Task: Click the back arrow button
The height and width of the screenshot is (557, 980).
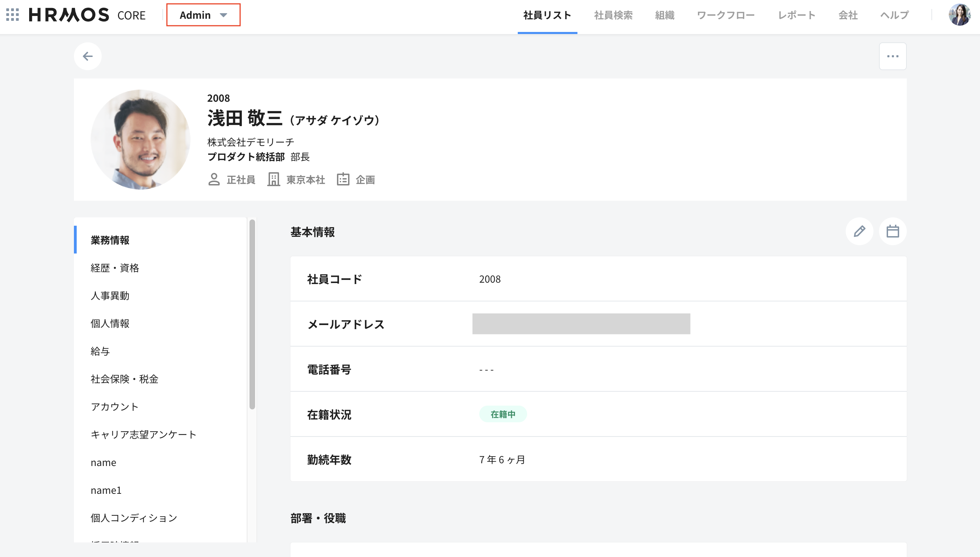Action: 87,56
